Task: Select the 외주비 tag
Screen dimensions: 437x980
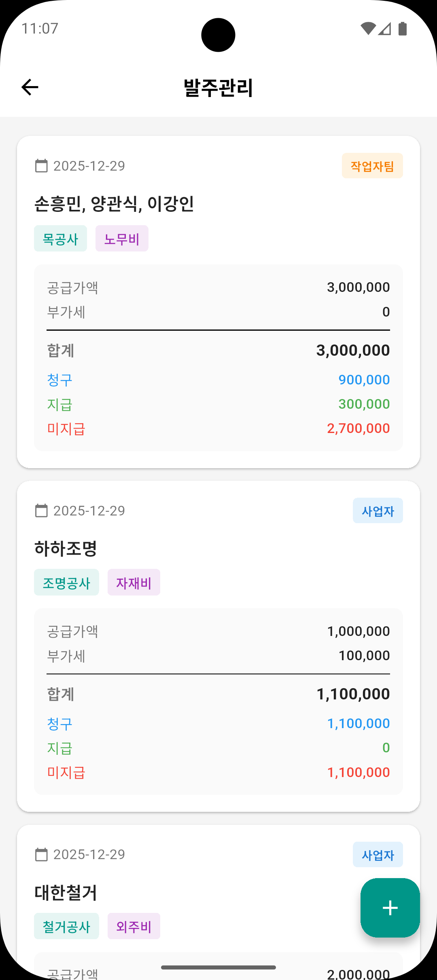Action: (134, 926)
